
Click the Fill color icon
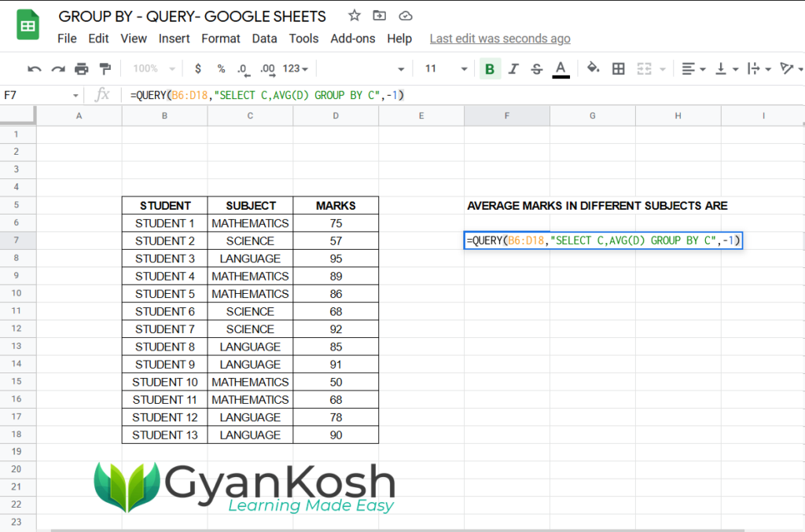[593, 68]
